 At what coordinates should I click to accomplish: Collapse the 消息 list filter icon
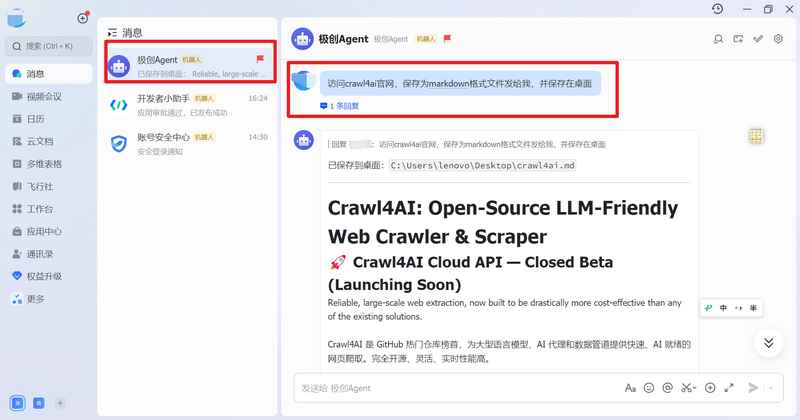point(112,33)
